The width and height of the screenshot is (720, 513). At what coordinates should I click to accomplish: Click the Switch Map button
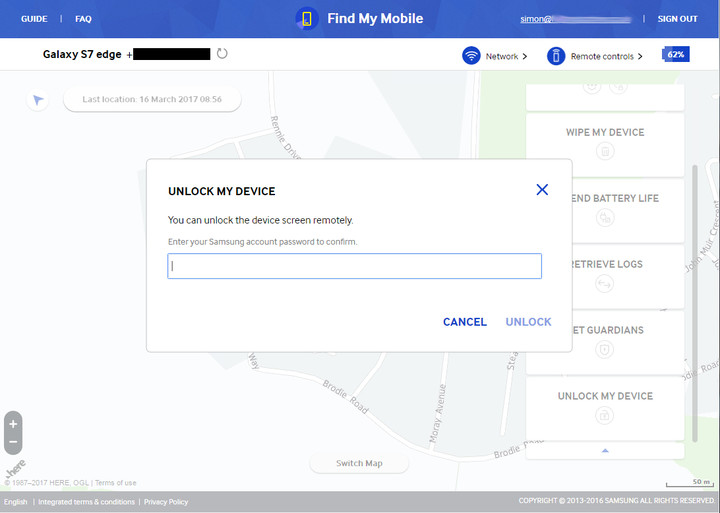359,463
